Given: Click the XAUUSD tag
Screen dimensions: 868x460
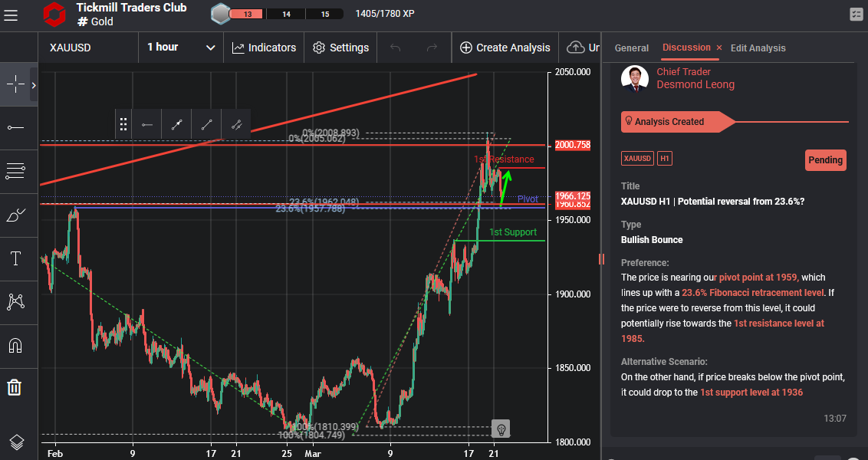Looking at the screenshot, I should pyautogui.click(x=637, y=159).
